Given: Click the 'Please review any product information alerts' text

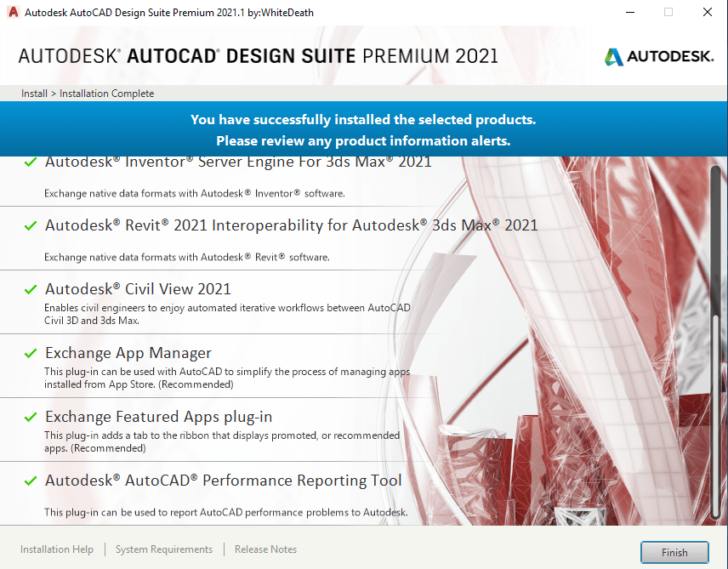Looking at the screenshot, I should 363,140.
